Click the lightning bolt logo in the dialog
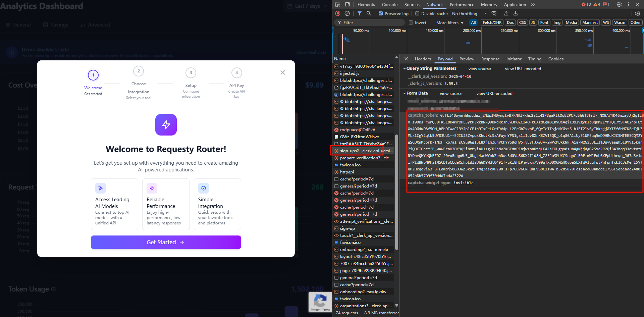This screenshot has width=644, height=317. click(166, 125)
